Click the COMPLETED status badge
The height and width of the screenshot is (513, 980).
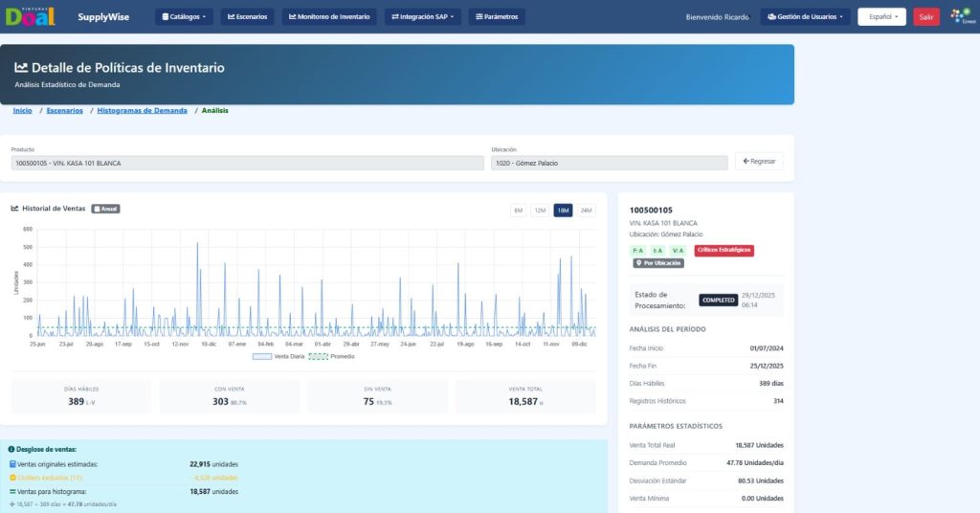[x=718, y=300]
